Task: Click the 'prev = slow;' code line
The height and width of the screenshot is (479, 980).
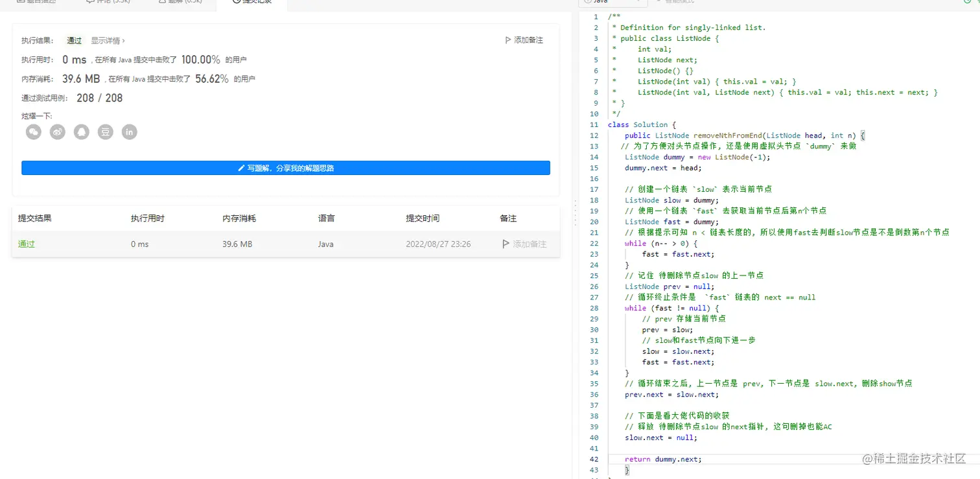Action: click(668, 330)
